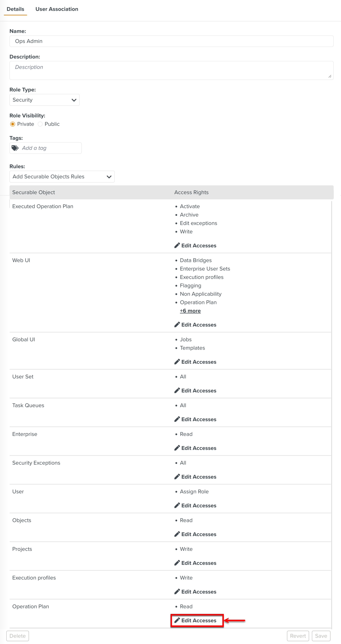Screen dimensions: 341x644
Task: Expand Add Securable Objects Rules dropdown
Action: pos(62,177)
